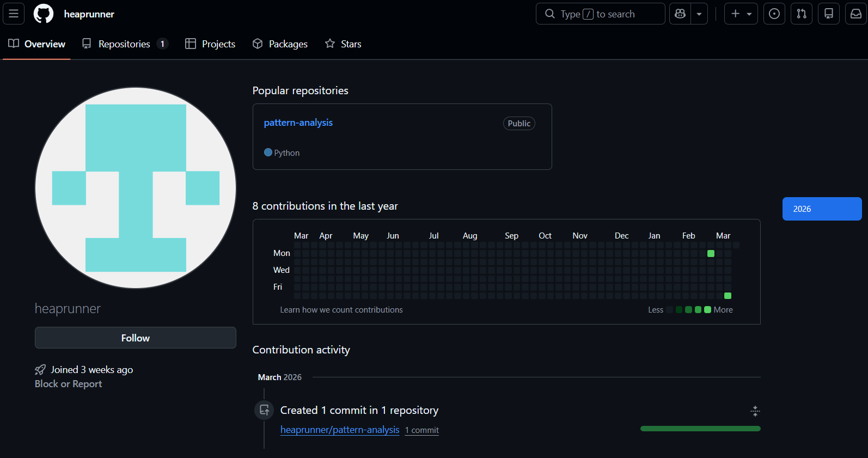Open the notifications inbox icon
The width and height of the screenshot is (868, 458).
[x=856, y=14]
